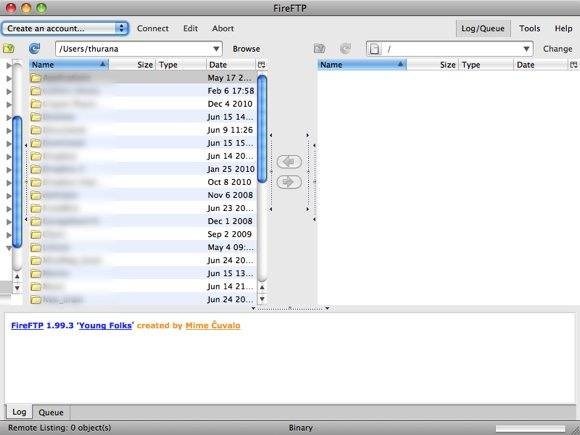Click the green zoom window button

[41, 8]
